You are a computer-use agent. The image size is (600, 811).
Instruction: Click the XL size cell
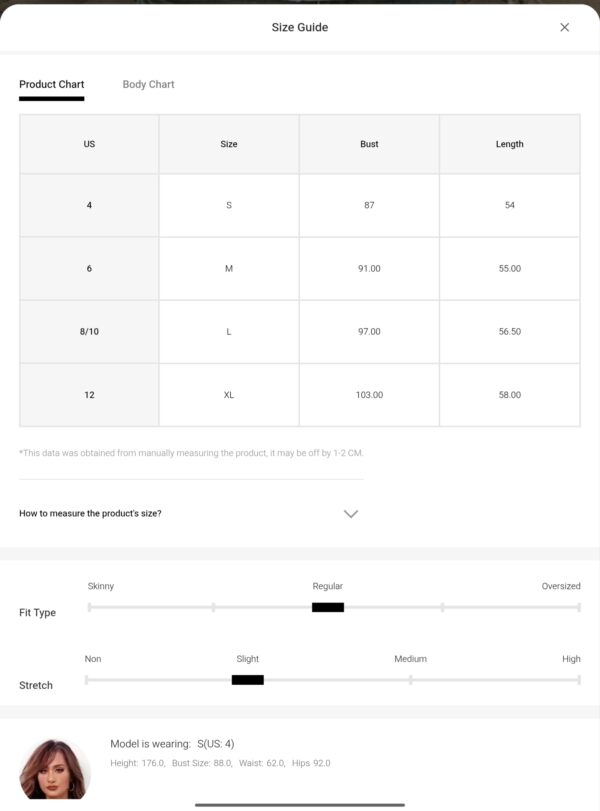(229, 395)
